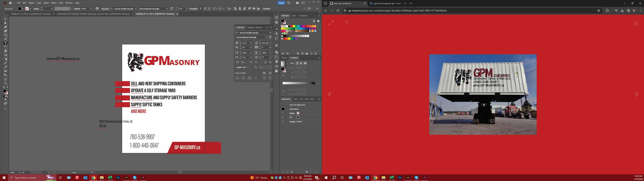Screen dimensions: 644x181
Task: Click the Underline text style icon
Action: 265,62
